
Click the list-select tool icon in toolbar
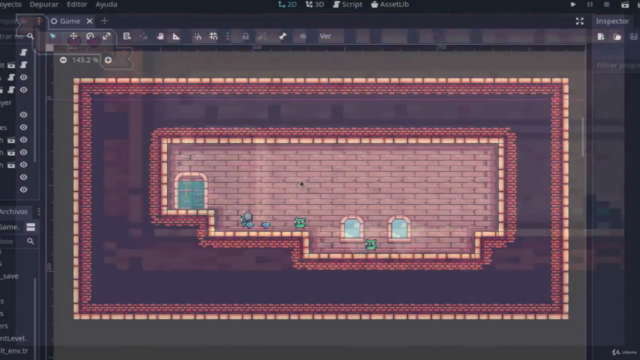(127, 36)
